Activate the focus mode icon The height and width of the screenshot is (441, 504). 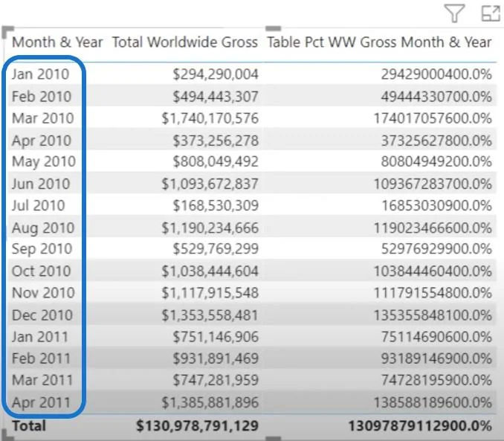pos(491,13)
